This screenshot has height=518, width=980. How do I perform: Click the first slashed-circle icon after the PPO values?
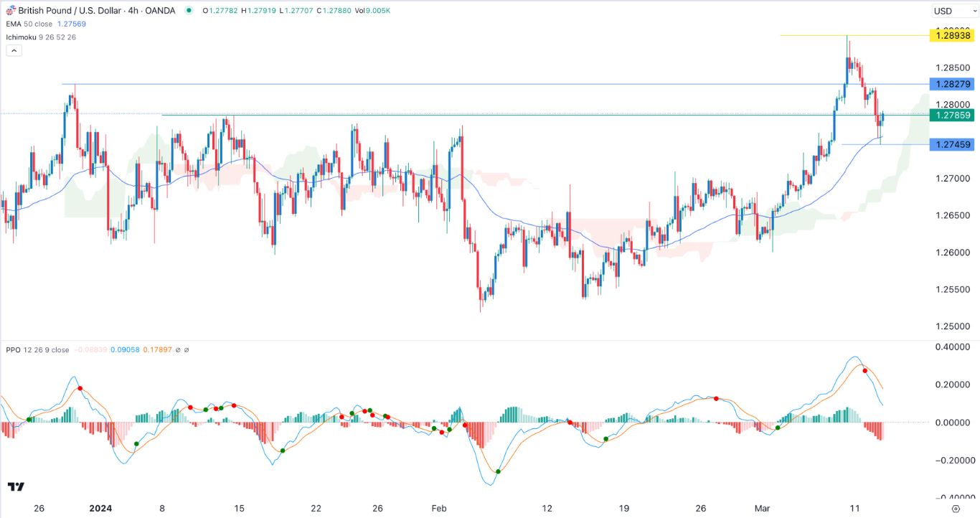178,350
